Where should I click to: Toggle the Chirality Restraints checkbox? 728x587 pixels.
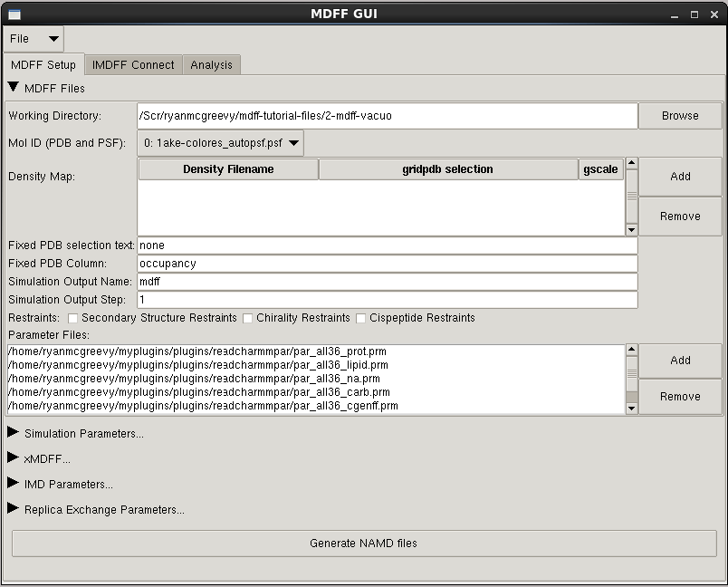[x=248, y=318]
